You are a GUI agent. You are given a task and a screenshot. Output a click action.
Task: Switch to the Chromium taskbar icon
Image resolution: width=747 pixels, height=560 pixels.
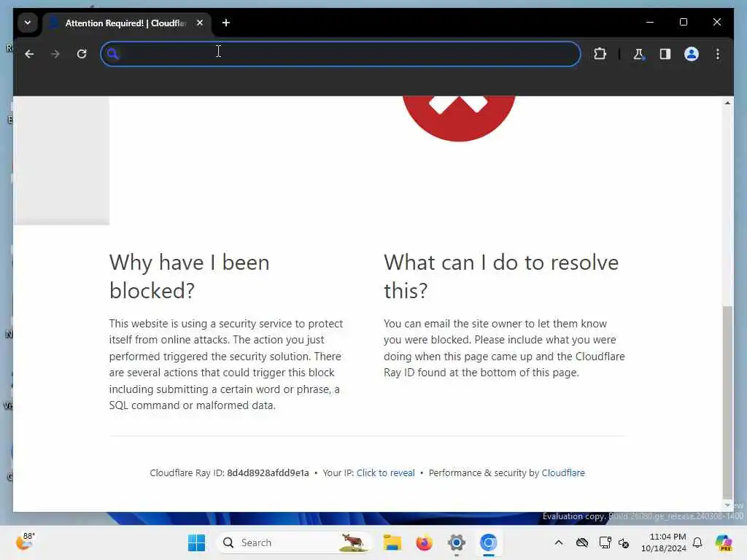coord(488,542)
